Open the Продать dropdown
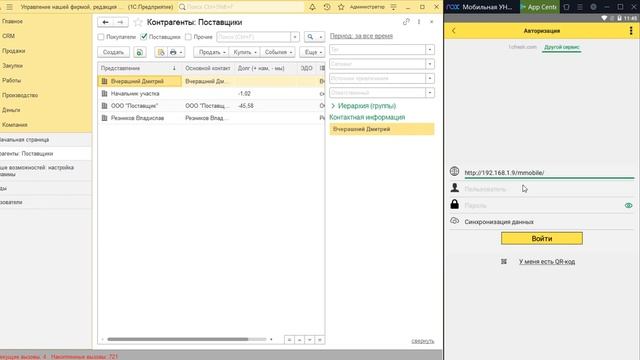This screenshot has width=640, height=360. click(212, 52)
